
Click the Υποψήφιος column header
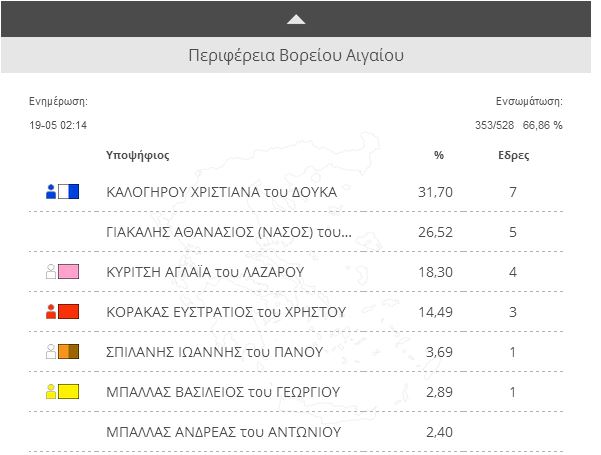coord(137,156)
